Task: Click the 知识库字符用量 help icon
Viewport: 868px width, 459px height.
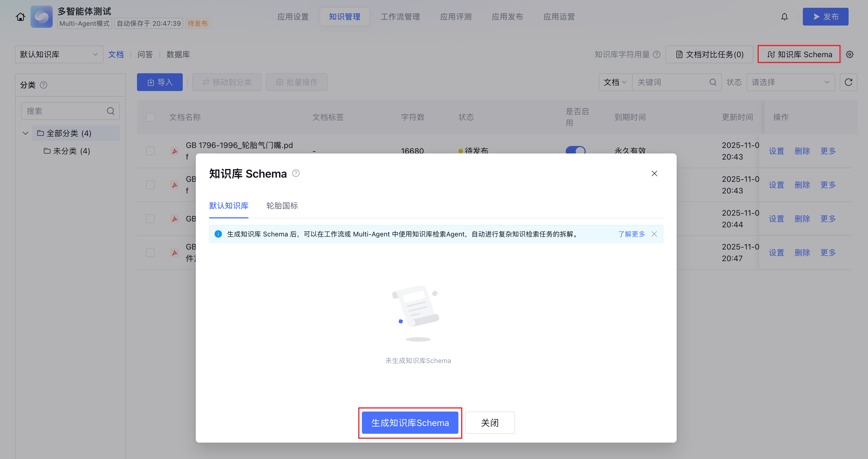Action: [x=656, y=54]
